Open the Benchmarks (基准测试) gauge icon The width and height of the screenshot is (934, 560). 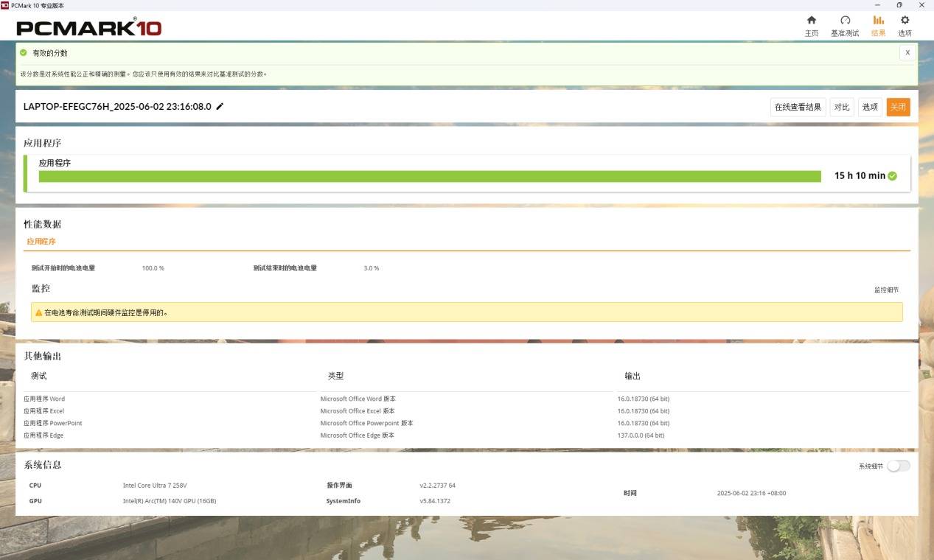845,21
